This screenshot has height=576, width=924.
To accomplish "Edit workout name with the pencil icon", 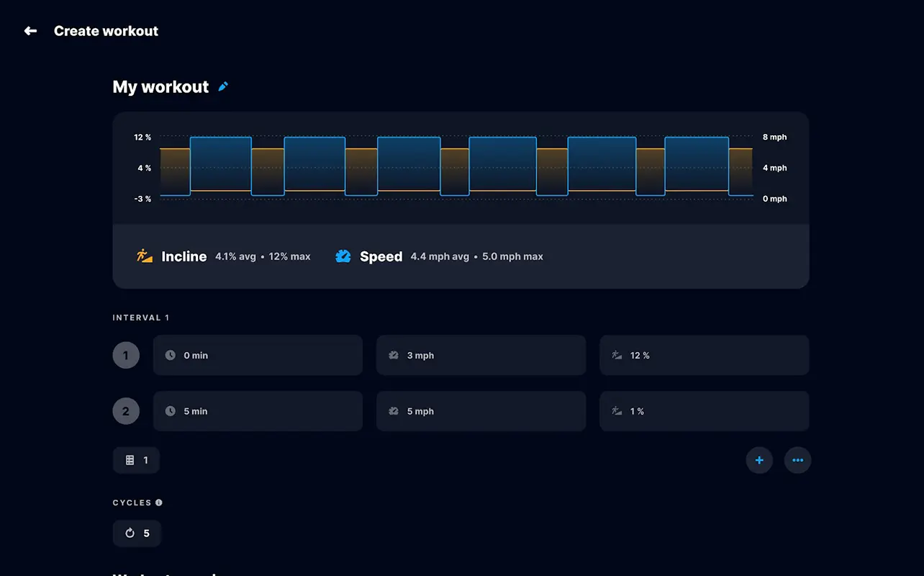I will (x=223, y=86).
